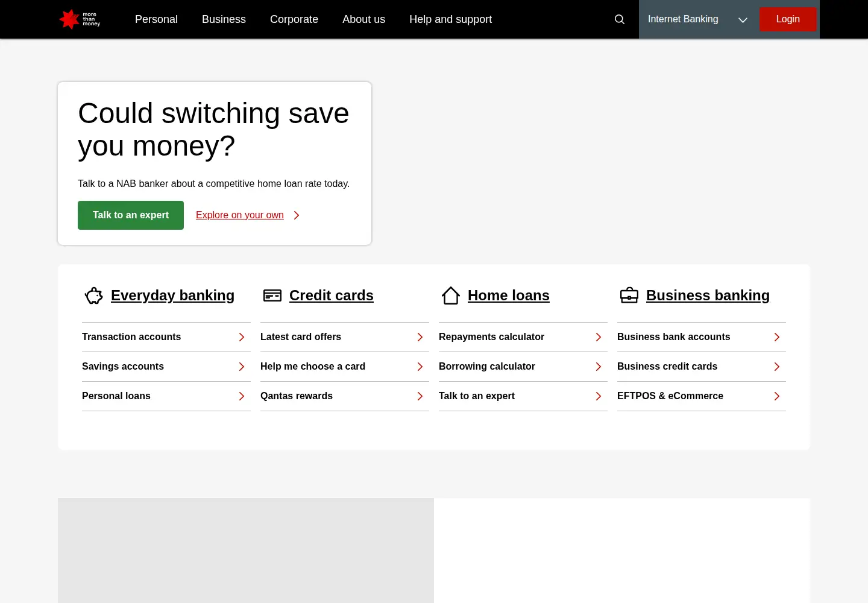The width and height of the screenshot is (868, 603).
Task: Expand the Internet Banking dropdown
Action: tap(697, 19)
